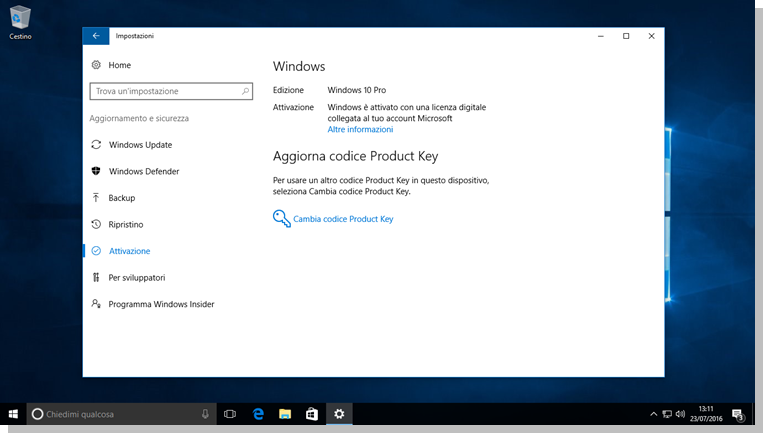
Task: Open the Backup section
Action: [121, 198]
